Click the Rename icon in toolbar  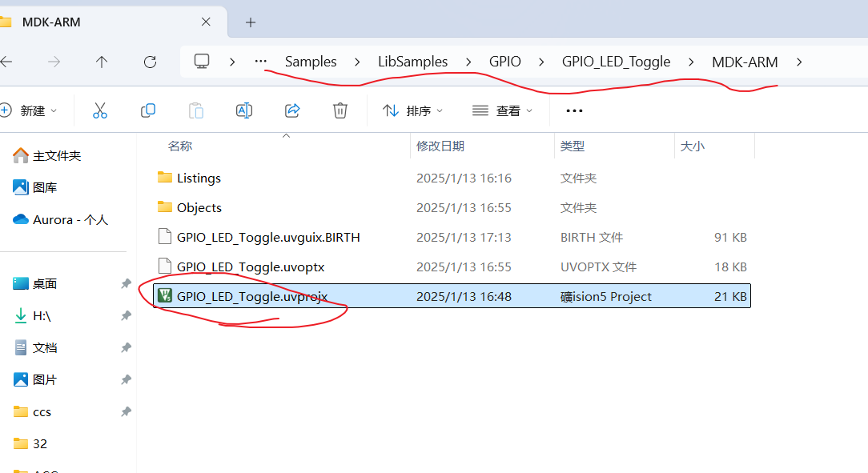244,110
